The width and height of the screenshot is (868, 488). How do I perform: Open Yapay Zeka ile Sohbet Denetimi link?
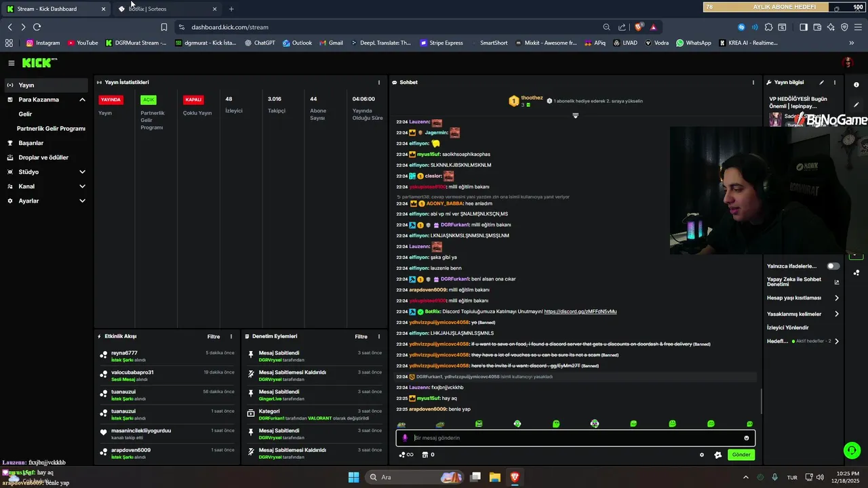(804, 282)
